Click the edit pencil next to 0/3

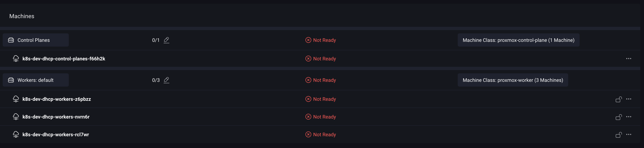coord(166,80)
